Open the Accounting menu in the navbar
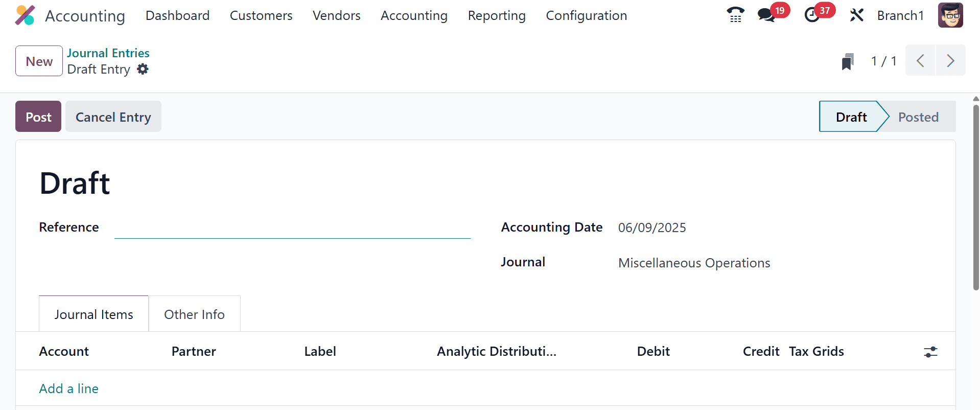This screenshot has height=410, width=980. 414,15
